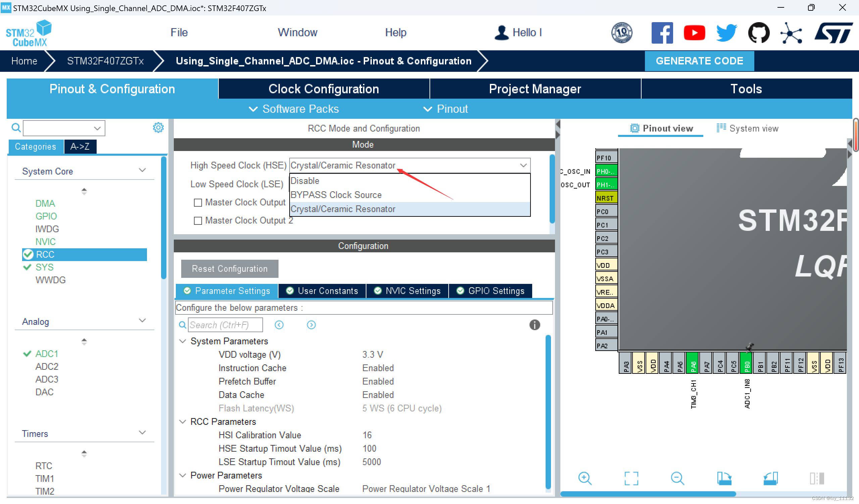Click the parameter info icon
The height and width of the screenshot is (504, 859).
534,325
